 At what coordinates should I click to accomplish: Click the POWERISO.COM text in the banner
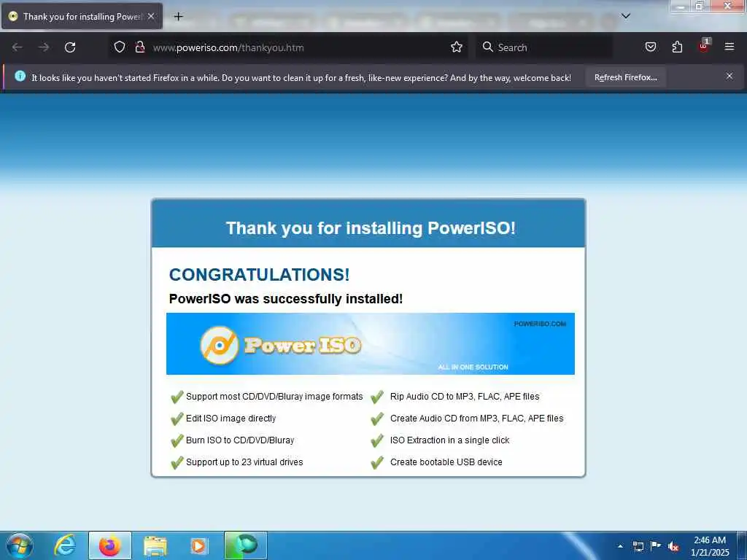540,324
